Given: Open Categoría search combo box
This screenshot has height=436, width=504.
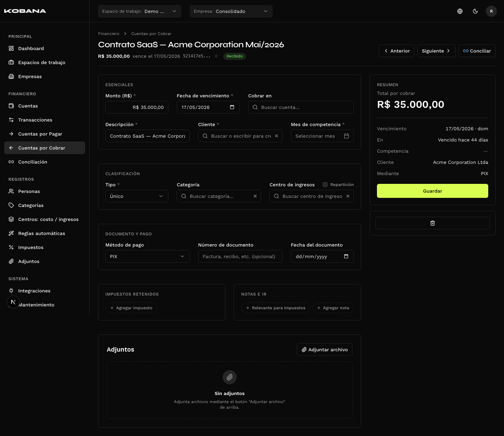Looking at the screenshot, I should coord(219,196).
